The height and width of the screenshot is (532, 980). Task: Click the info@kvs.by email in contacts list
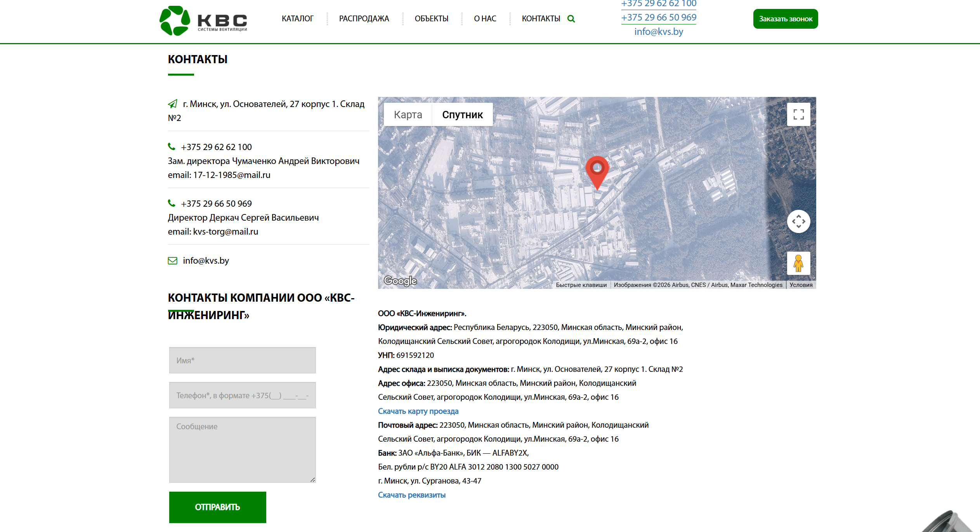206,261
